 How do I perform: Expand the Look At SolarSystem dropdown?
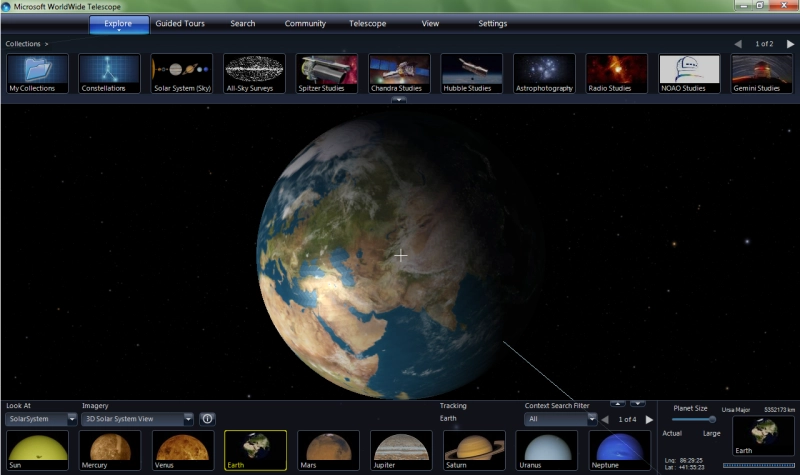click(72, 419)
